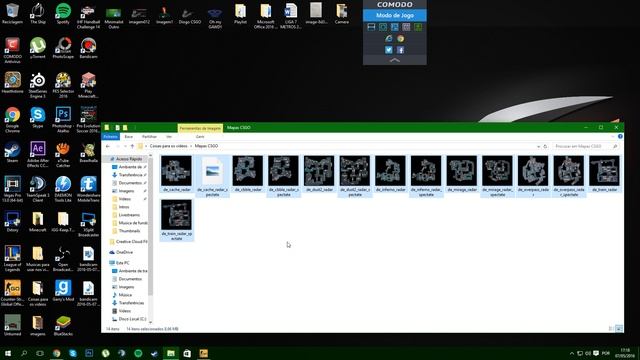Click the Facebook icon in COMODO widget

(x=400, y=50)
